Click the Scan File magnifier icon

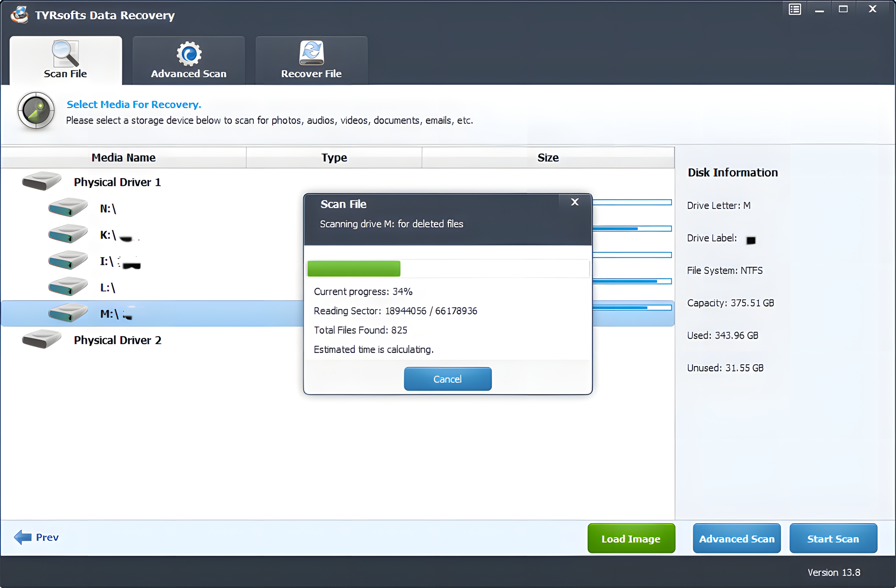click(x=65, y=53)
